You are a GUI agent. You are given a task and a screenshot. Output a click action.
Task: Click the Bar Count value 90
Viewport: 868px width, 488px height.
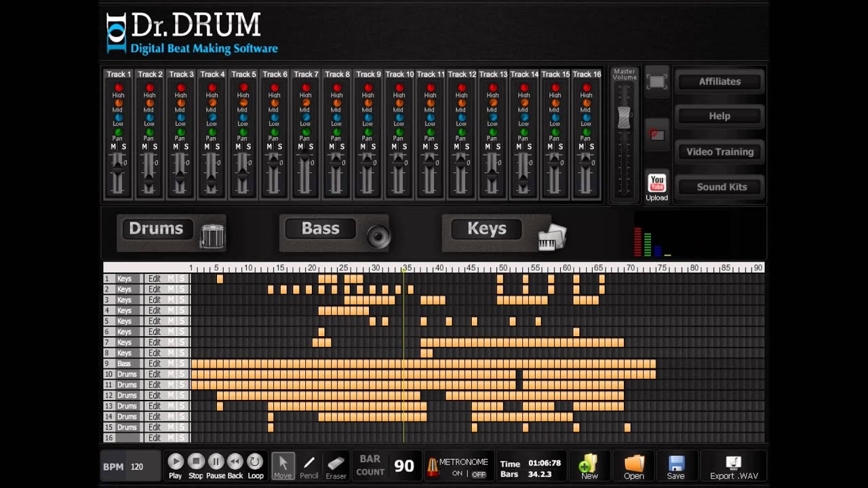(x=404, y=466)
